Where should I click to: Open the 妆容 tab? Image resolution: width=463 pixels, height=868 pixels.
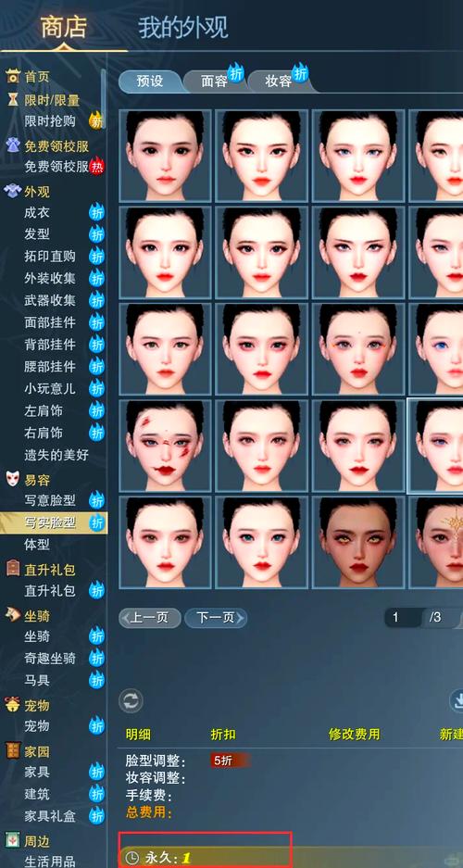coord(278,82)
